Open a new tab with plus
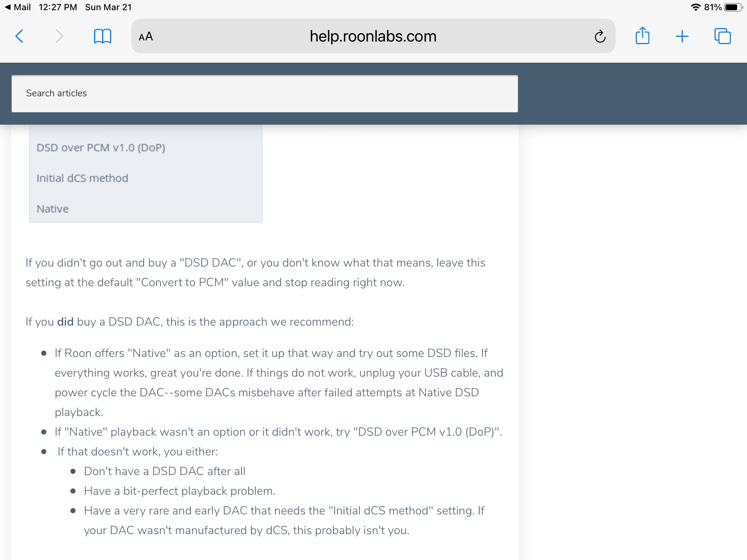This screenshot has height=560, width=747. point(682,36)
